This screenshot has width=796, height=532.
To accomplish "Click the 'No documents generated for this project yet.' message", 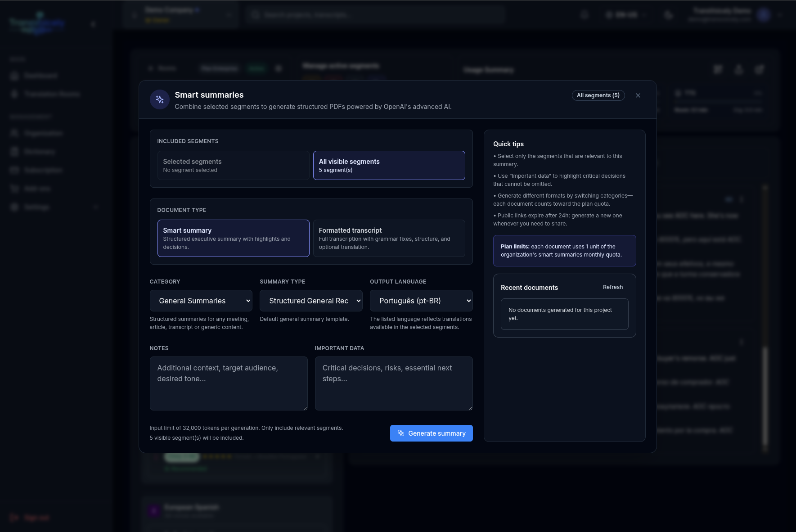I will 564,314.
